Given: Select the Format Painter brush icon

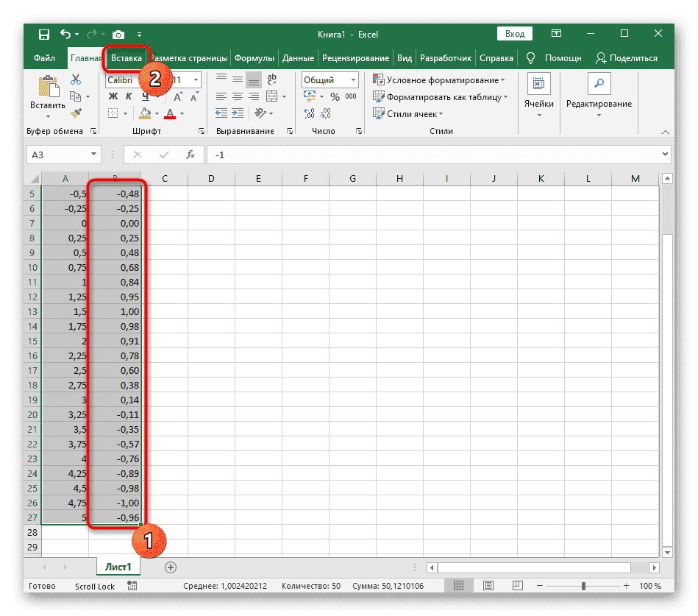Looking at the screenshot, I should point(76,113).
